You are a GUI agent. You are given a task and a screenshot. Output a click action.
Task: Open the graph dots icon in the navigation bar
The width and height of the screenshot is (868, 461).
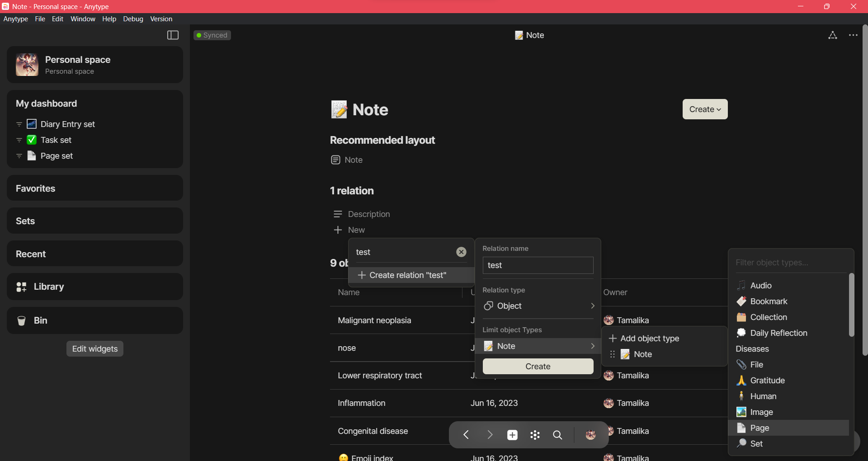click(535, 435)
